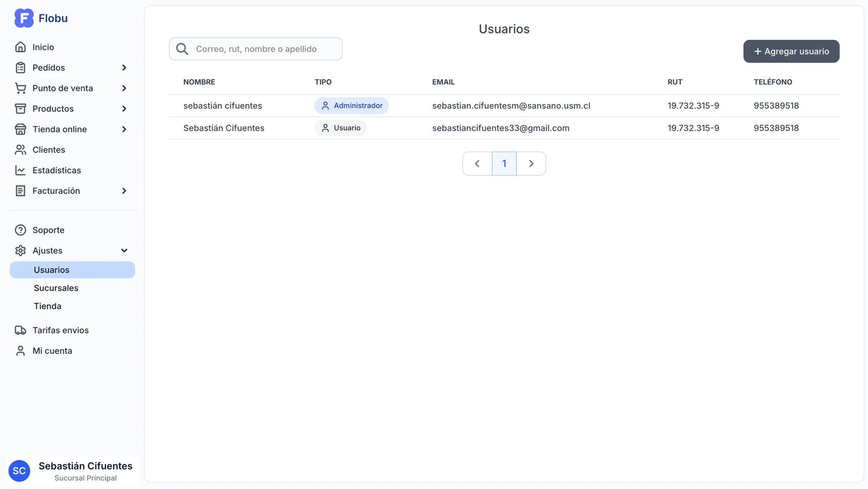Expand the Facturación submenu chevron
The width and height of the screenshot is (868, 489).
(x=124, y=191)
